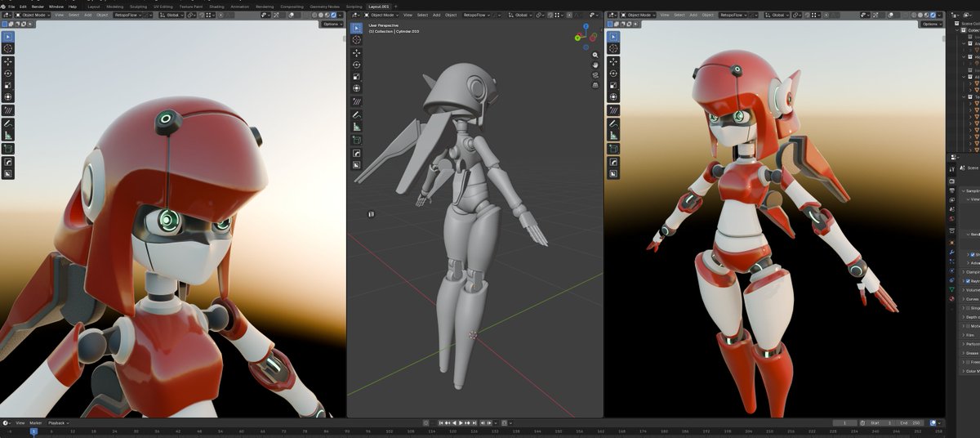Open the Window menu
980x438 pixels.
point(56,6)
